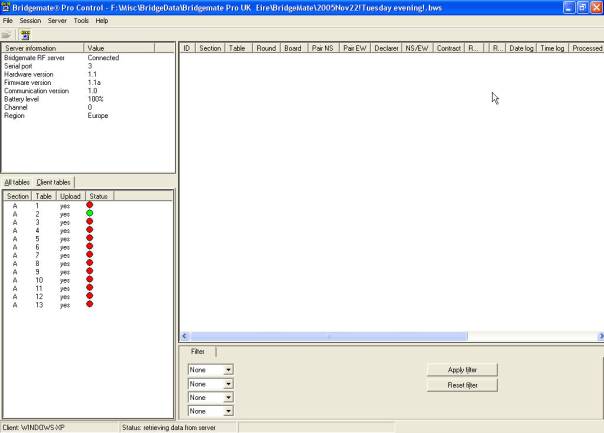The height and width of the screenshot is (433, 604).
Task: Click the red status circle for table 7
Action: click(x=90, y=255)
